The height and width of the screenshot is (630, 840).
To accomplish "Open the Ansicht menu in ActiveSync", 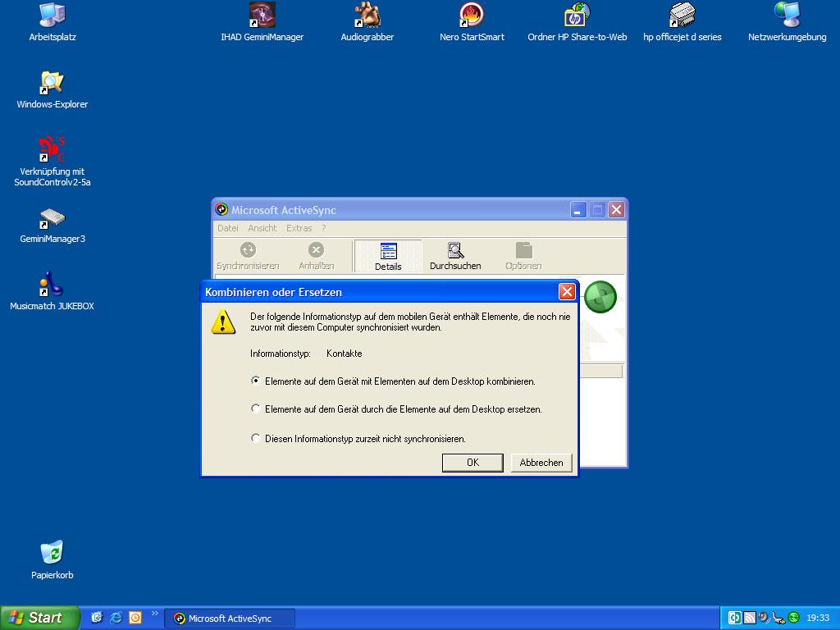I will (262, 228).
